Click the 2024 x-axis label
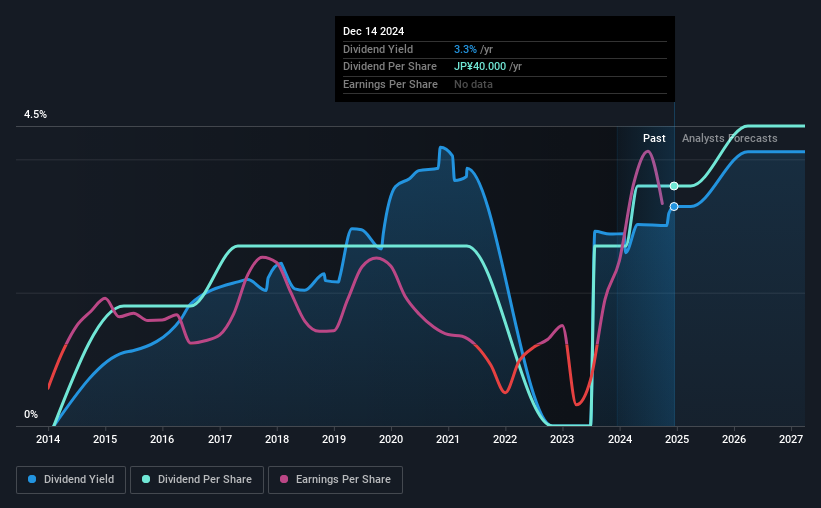The image size is (821, 508). (619, 439)
